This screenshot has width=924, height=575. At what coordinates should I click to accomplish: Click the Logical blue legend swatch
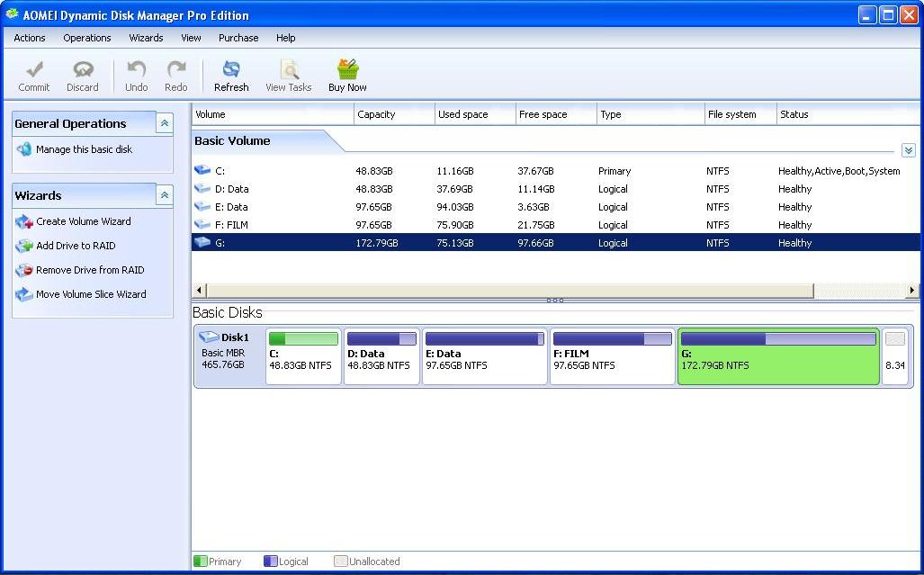[x=271, y=562]
